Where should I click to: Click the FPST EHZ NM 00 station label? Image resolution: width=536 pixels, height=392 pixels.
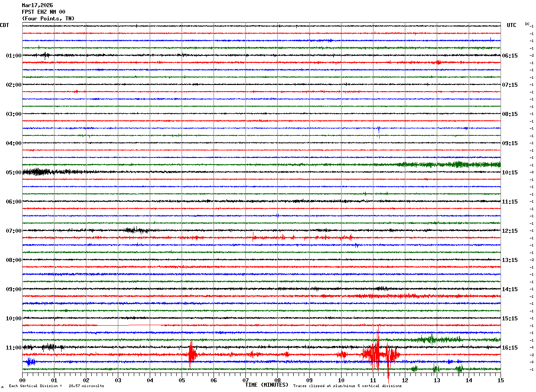coord(43,12)
